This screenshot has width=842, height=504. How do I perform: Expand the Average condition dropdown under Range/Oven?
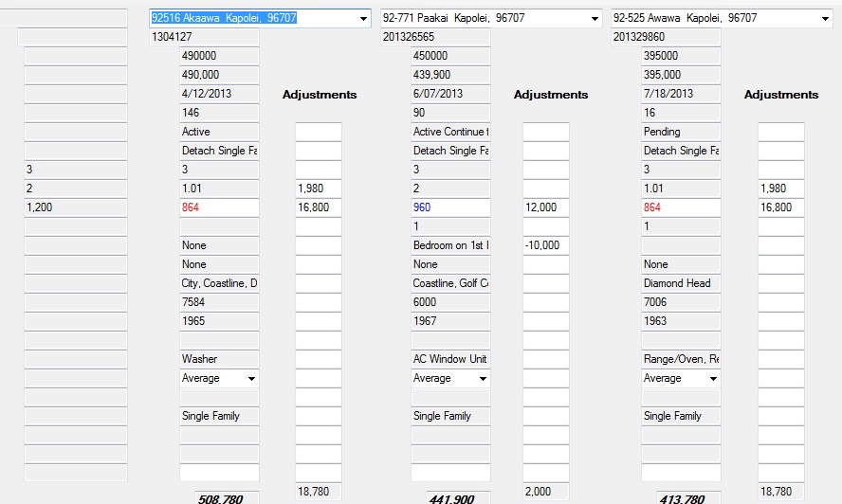(x=713, y=378)
